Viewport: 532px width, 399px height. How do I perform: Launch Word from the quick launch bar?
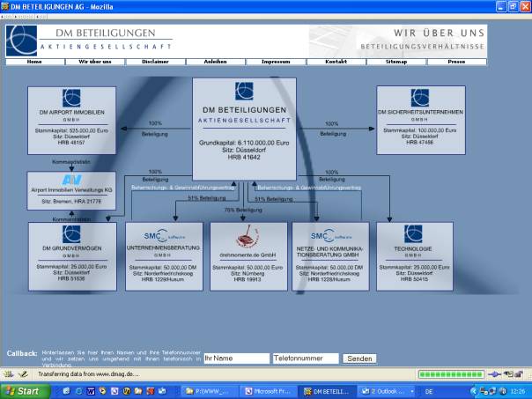[91, 391]
